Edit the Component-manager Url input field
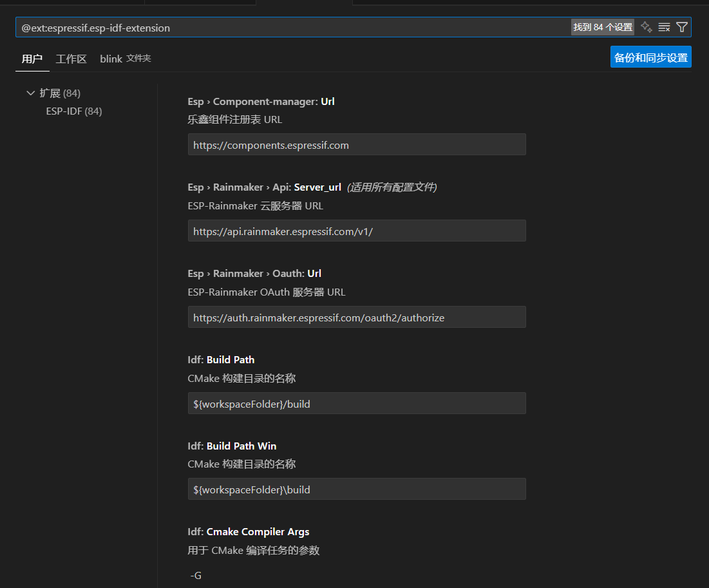This screenshot has height=588, width=709. pos(357,145)
